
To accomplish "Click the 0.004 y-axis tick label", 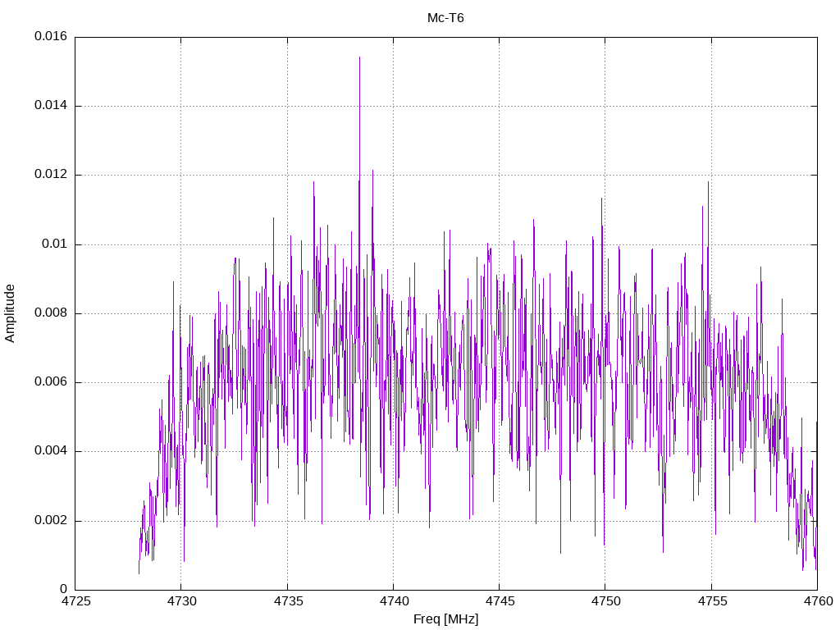I will (x=51, y=452).
